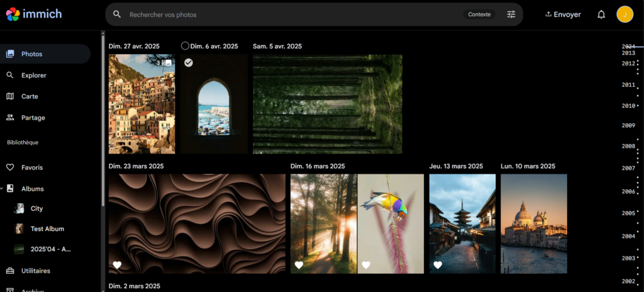This screenshot has height=292, width=644.
Task: Jump to 2011 on the timeline
Action: click(628, 85)
